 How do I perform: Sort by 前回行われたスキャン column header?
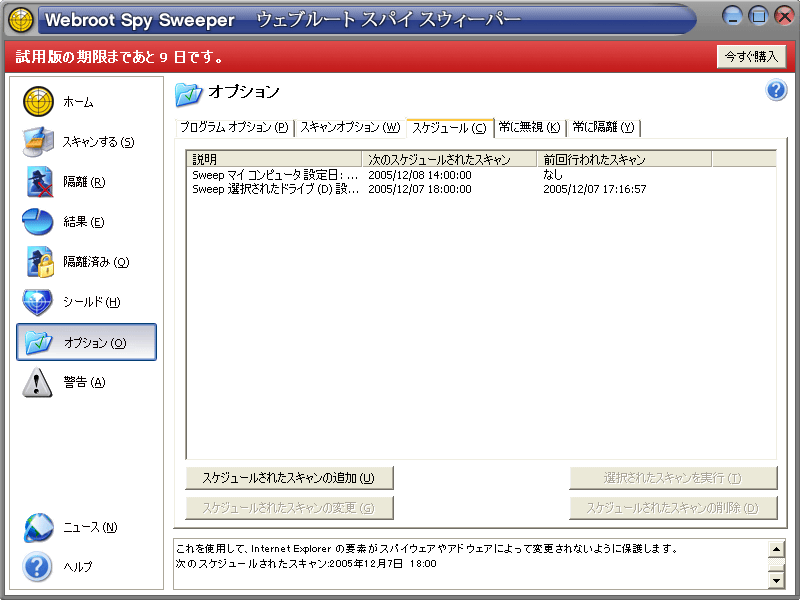(x=624, y=159)
